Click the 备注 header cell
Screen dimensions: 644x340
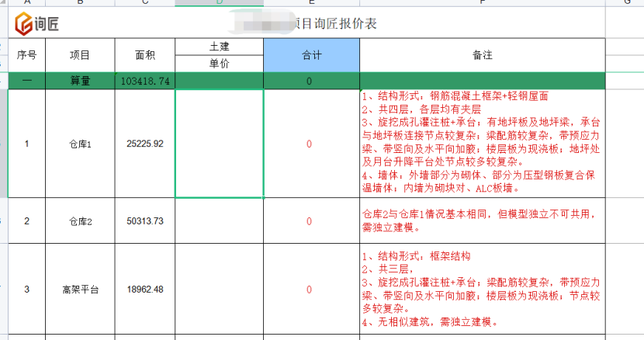coord(482,56)
